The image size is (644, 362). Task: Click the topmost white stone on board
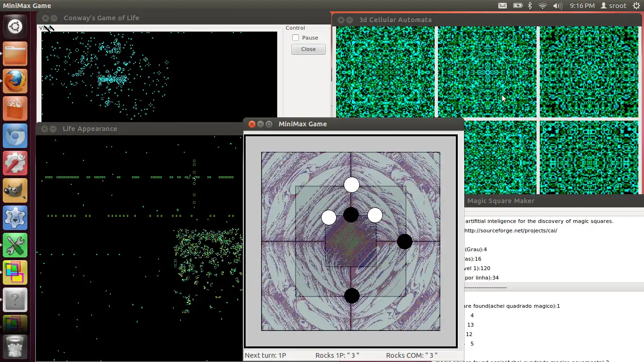351,185
